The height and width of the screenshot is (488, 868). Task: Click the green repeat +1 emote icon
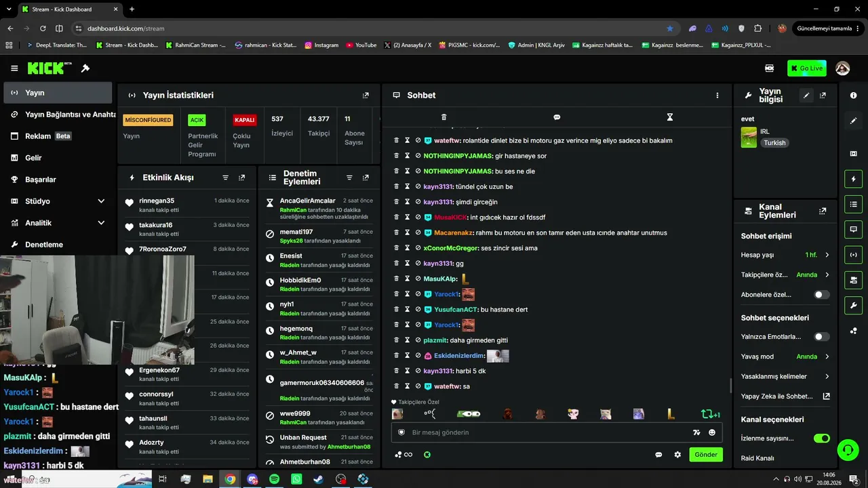tap(710, 414)
